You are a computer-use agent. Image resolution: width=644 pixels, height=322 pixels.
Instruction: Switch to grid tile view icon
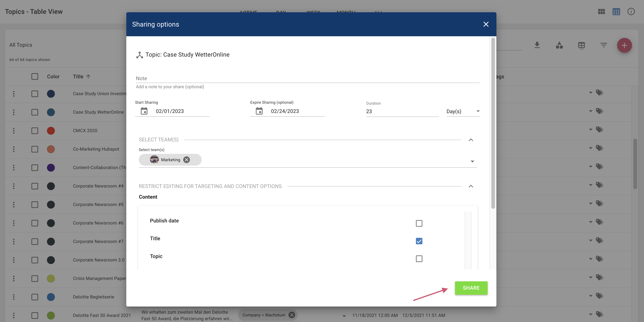click(601, 12)
